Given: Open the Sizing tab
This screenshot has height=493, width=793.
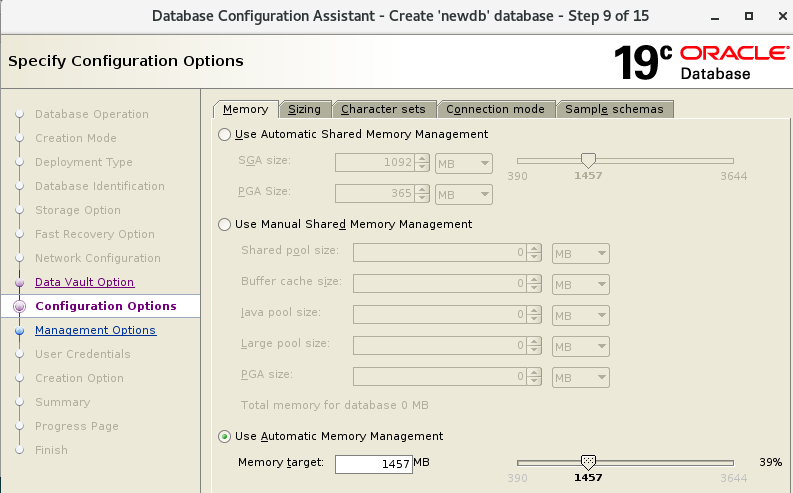Looking at the screenshot, I should tap(304, 109).
